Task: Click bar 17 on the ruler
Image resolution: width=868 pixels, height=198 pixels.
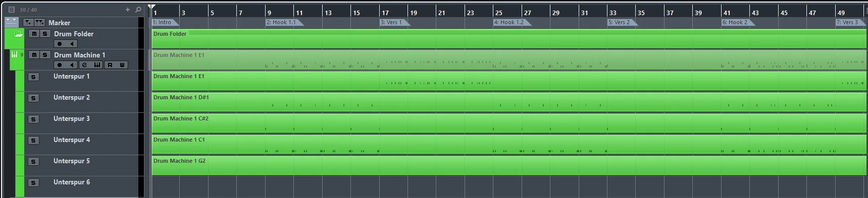Action: click(x=385, y=13)
